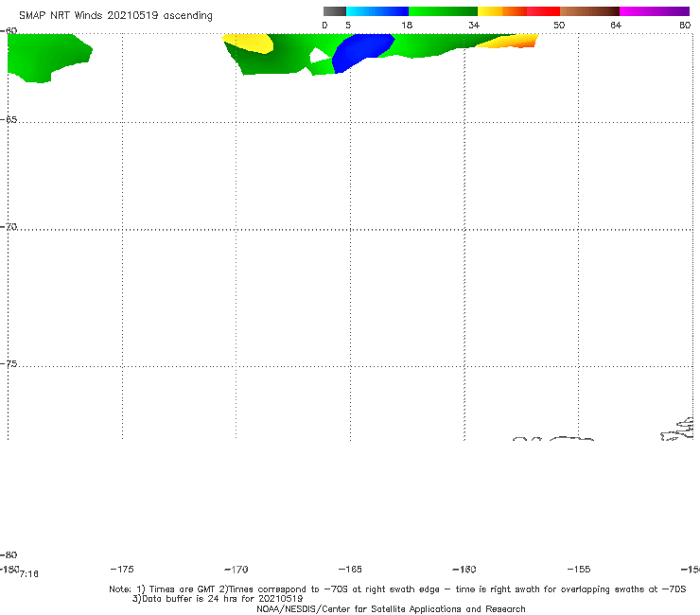
Task: Click the NOAA/NESDIS Center credit line
Action: [x=391, y=608]
